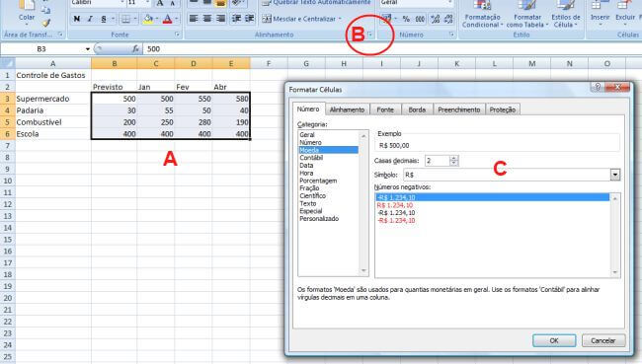Click the Excluir cells button
Image resolution: width=642 pixels, height=364 pixels.
625,12
